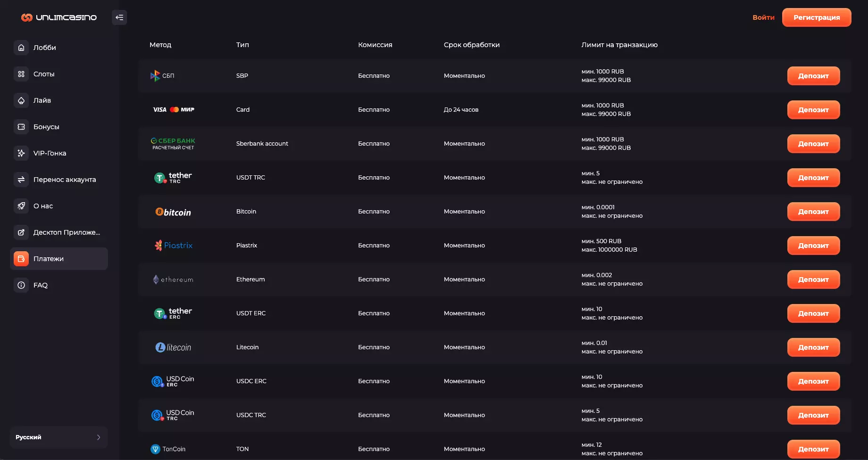Click Депозит for the Bitcoin row
Viewport: 868px width, 460px height.
[x=813, y=212]
